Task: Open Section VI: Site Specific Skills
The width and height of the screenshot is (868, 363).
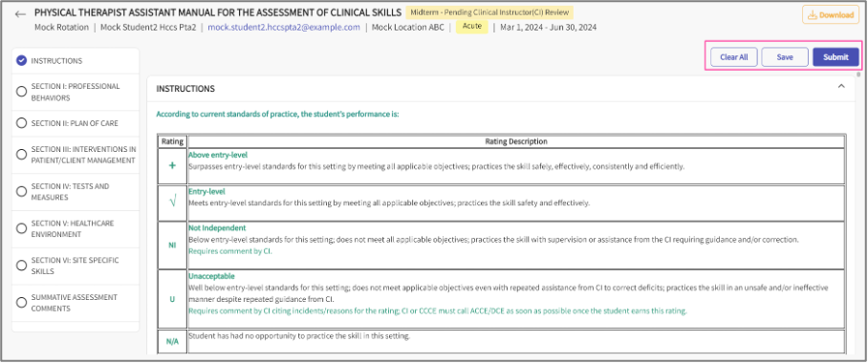Action: pyautogui.click(x=76, y=266)
